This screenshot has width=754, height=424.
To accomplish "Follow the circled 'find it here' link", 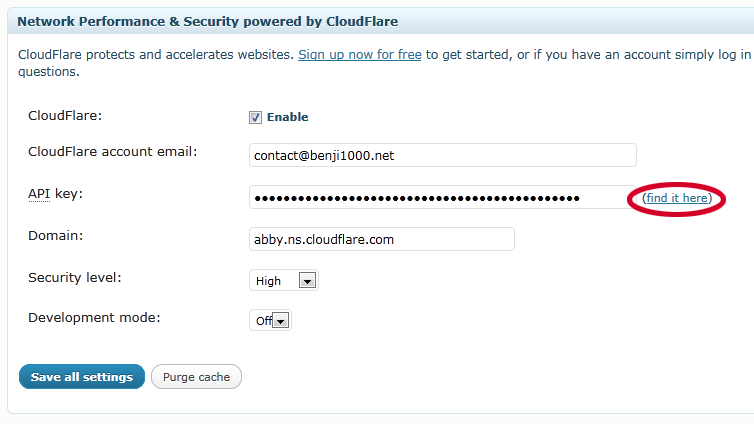I will click(x=677, y=198).
